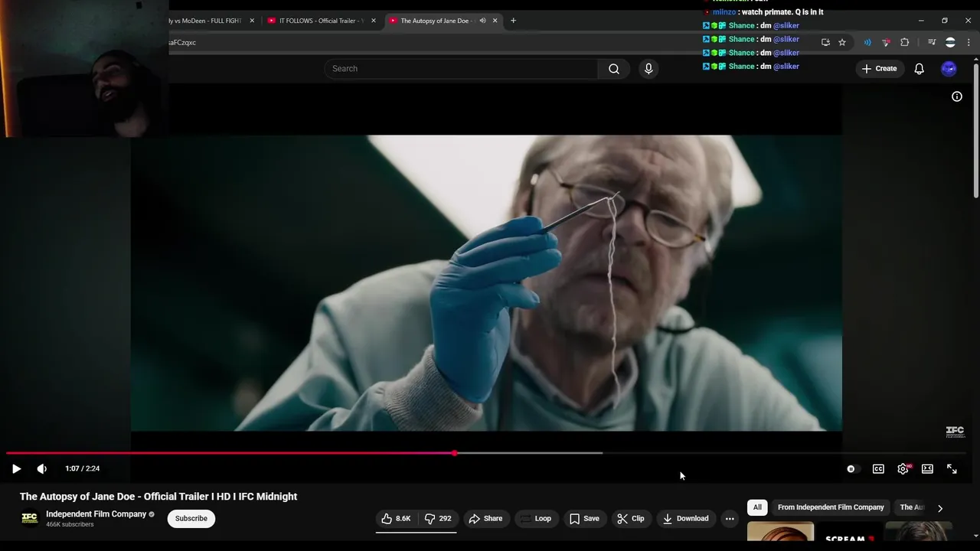Viewport: 980px width, 551px height.
Task: Close the IT FOLLOWS browser tab
Action: (374, 21)
